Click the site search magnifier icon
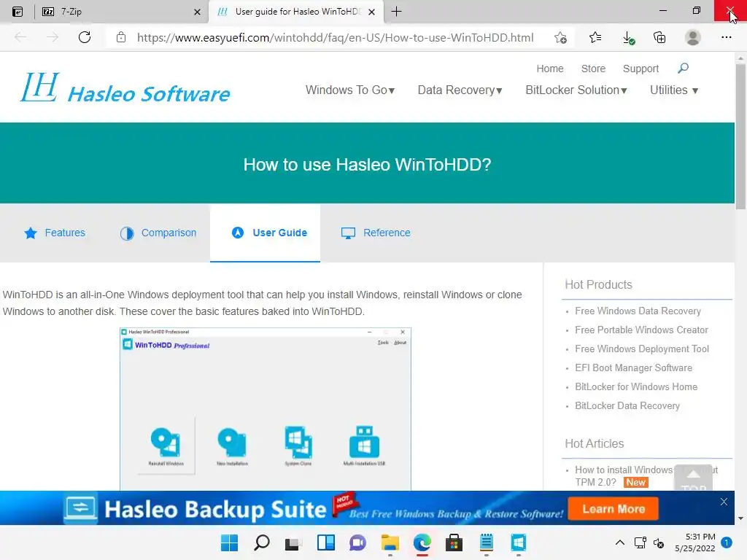747x560 pixels. click(x=683, y=68)
